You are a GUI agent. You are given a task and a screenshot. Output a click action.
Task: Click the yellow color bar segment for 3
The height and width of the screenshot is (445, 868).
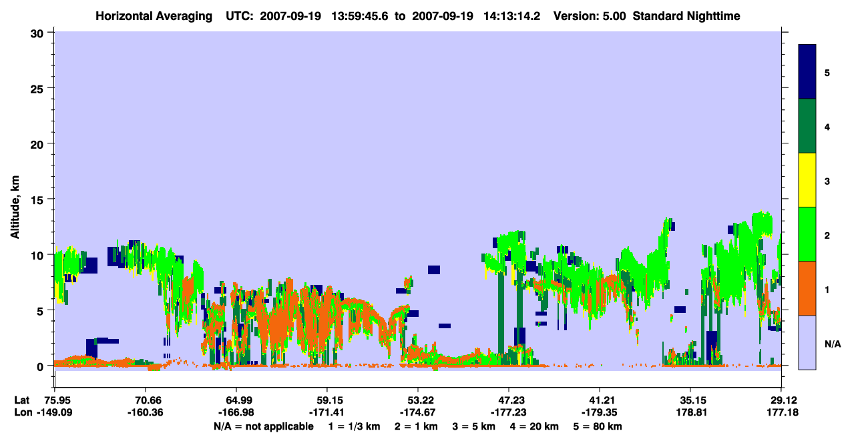pyautogui.click(x=807, y=180)
